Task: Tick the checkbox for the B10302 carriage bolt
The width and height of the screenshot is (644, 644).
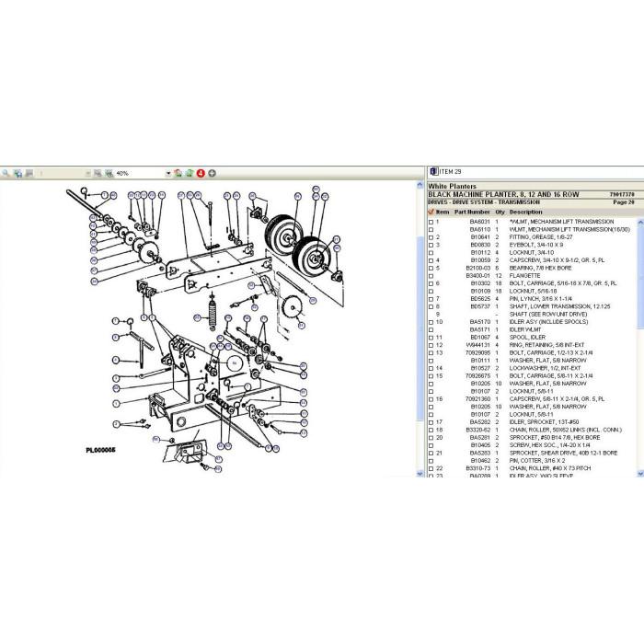Action: pyautogui.click(x=431, y=283)
